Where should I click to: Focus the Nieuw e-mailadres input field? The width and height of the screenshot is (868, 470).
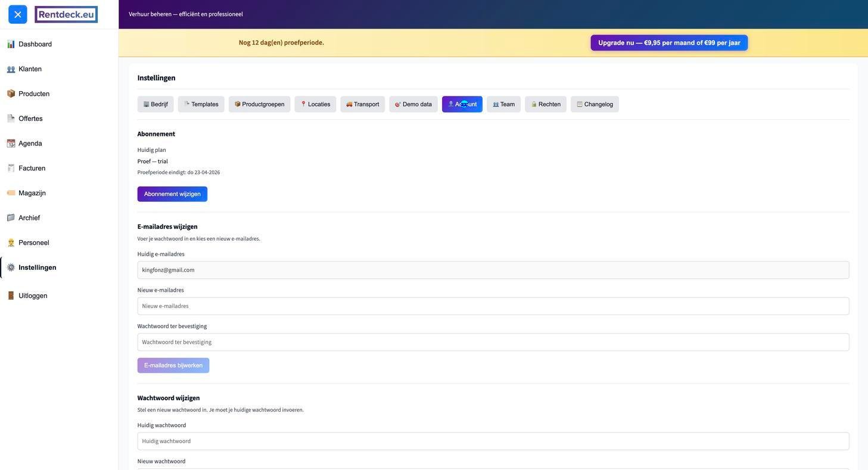[493, 306]
